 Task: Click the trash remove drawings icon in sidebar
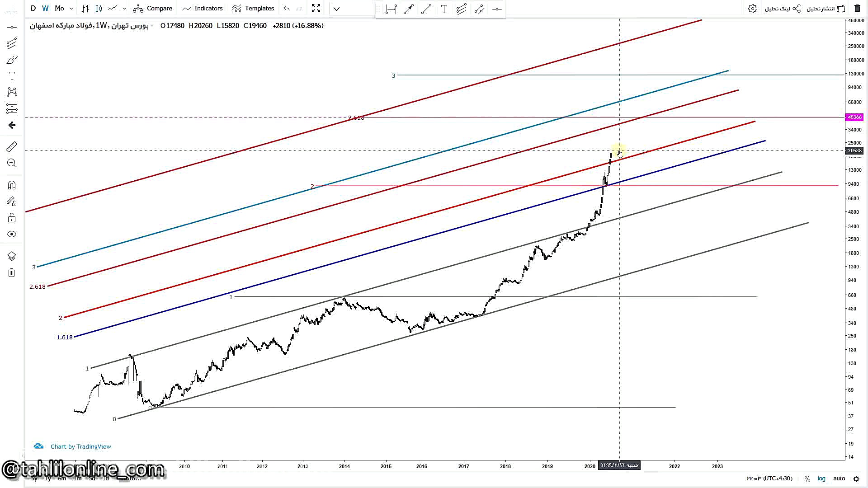point(12,273)
